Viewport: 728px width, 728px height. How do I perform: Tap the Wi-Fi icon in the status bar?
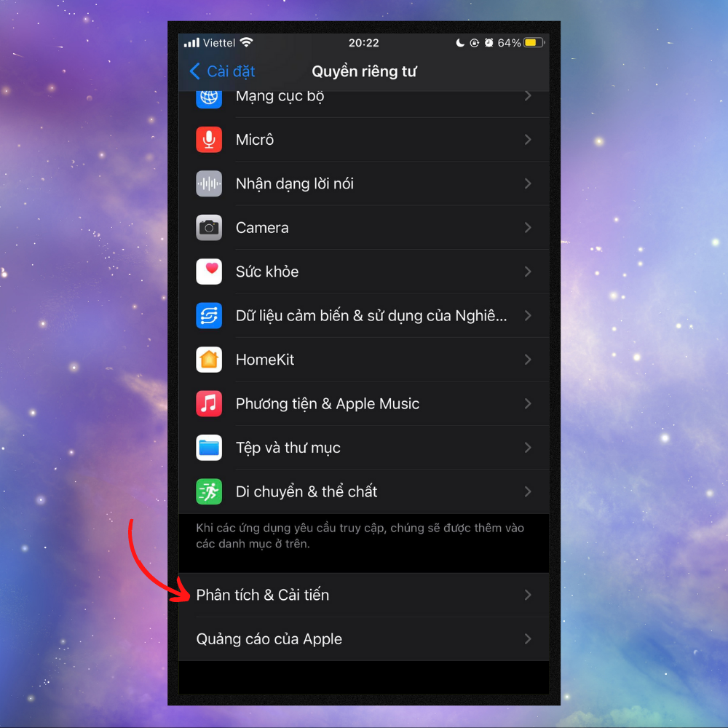(246, 42)
